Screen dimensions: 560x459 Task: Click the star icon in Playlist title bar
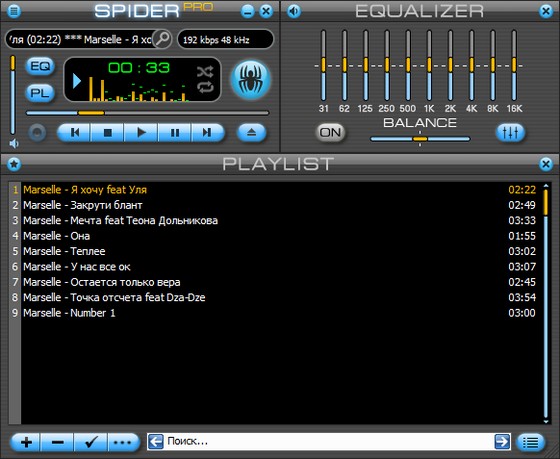click(14, 164)
